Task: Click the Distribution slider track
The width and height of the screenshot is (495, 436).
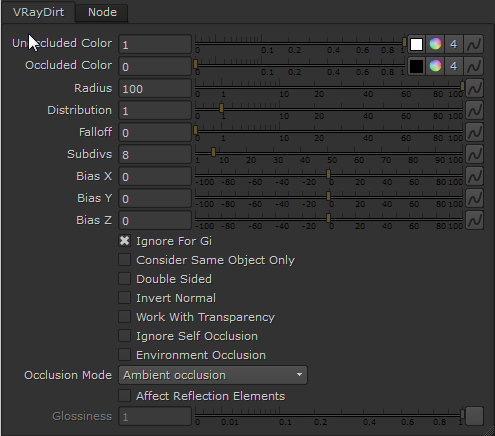Action: (329, 109)
